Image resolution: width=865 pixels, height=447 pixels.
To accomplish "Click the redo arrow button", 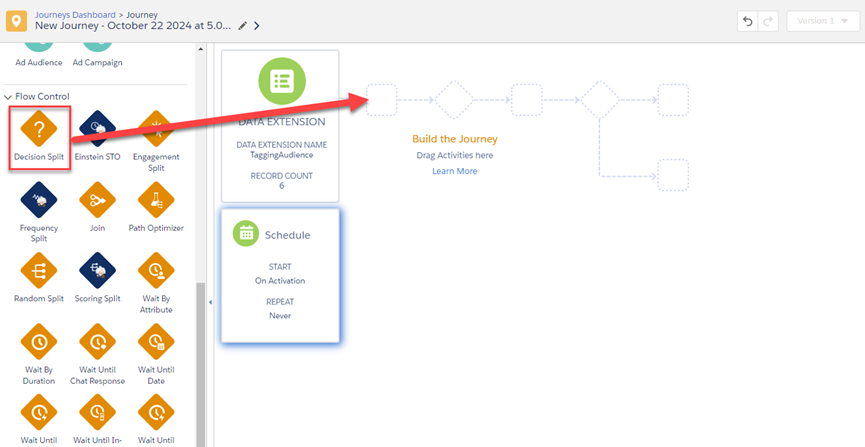I will pyautogui.click(x=767, y=21).
